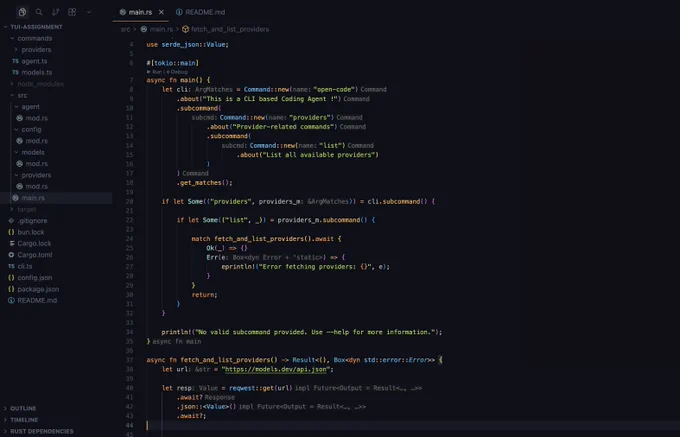Open the Source Control view icon

pos(56,12)
